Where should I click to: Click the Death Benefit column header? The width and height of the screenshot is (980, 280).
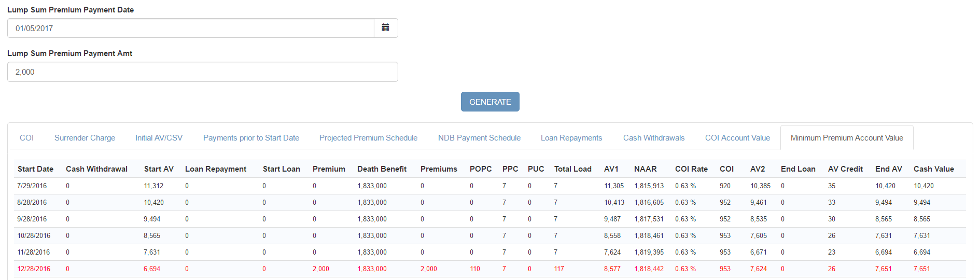tap(382, 169)
